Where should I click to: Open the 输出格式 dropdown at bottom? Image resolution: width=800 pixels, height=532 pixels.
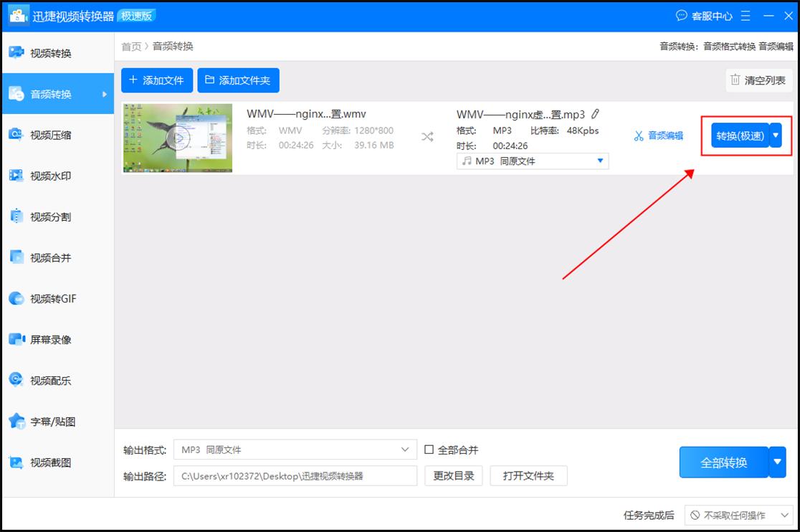[x=406, y=450]
